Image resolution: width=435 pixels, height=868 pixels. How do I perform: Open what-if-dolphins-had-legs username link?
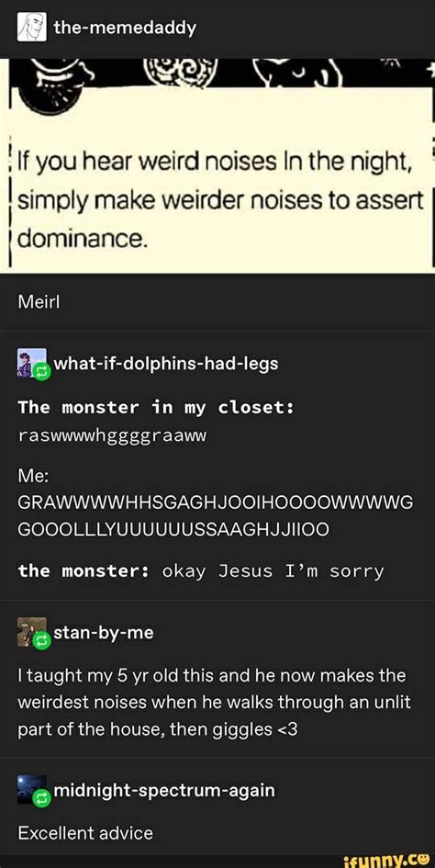click(x=166, y=364)
